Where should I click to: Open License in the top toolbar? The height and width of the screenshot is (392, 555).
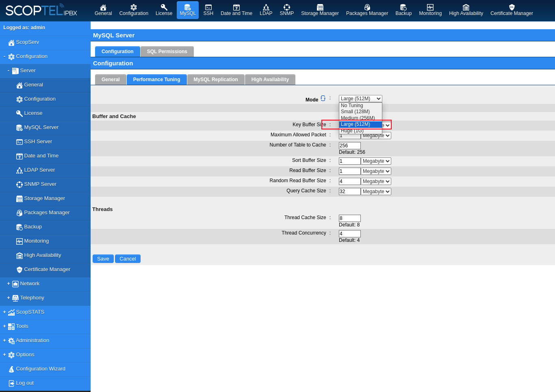[164, 10]
